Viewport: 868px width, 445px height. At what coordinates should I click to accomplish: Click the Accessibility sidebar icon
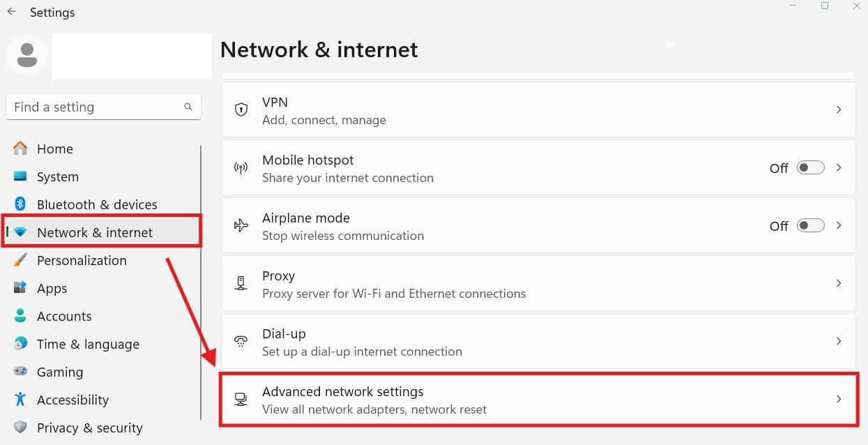click(20, 400)
